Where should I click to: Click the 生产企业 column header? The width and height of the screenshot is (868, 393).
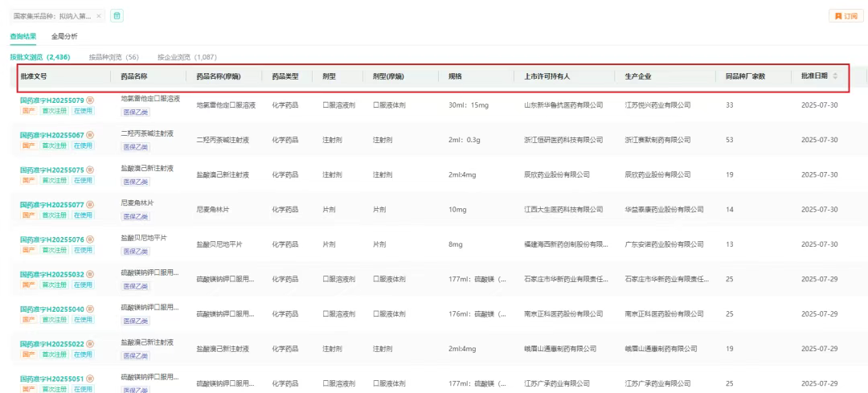click(x=638, y=77)
